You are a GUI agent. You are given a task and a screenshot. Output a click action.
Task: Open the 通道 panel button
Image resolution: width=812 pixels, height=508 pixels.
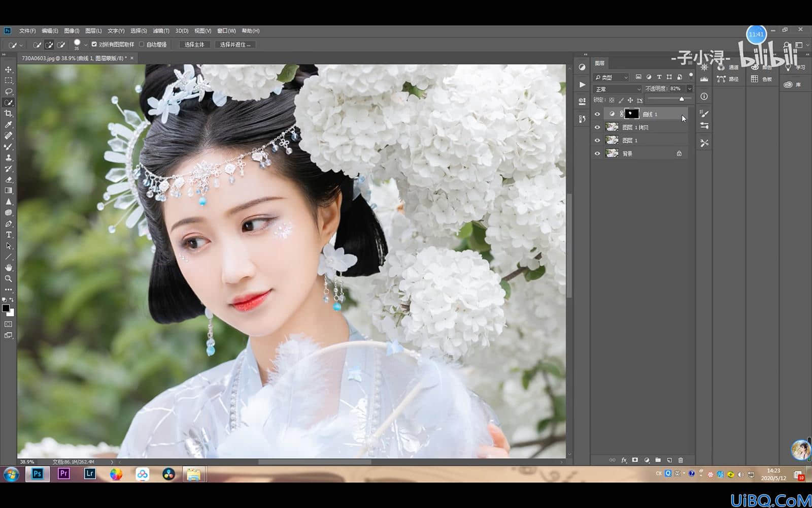pos(728,67)
